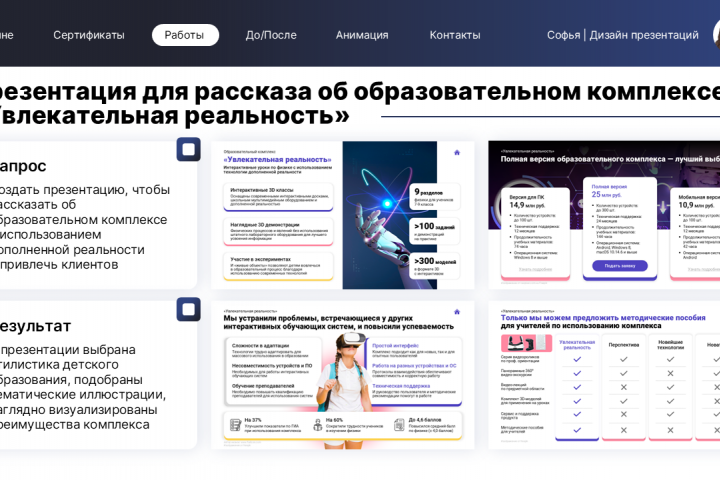Click the Интерактивные 3D классы box
The width and height of the screenshot is (720, 480).
pos(278,197)
